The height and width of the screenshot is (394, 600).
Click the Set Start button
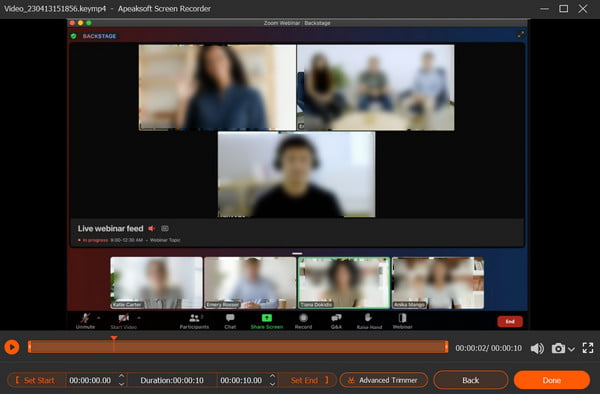pos(36,380)
